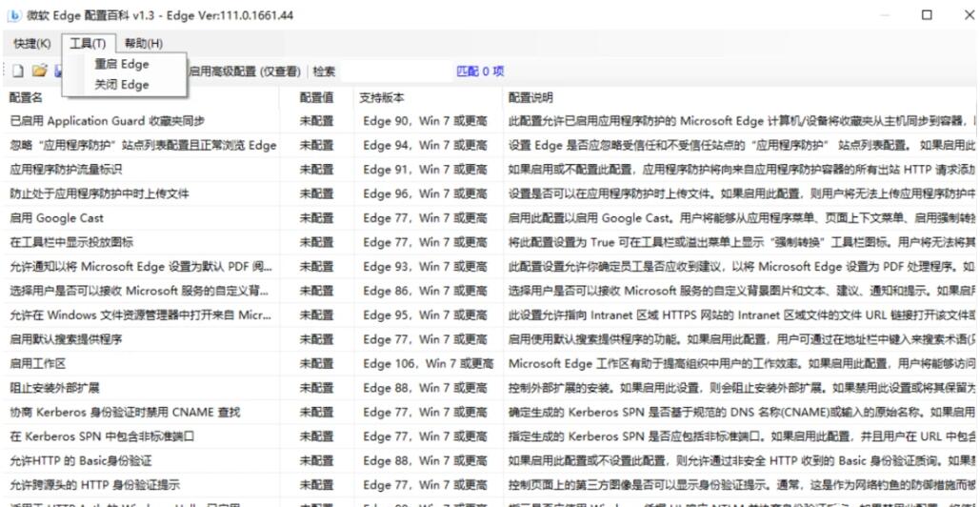Click description starting 启用此配置以启用 Google Cast

click(742, 218)
